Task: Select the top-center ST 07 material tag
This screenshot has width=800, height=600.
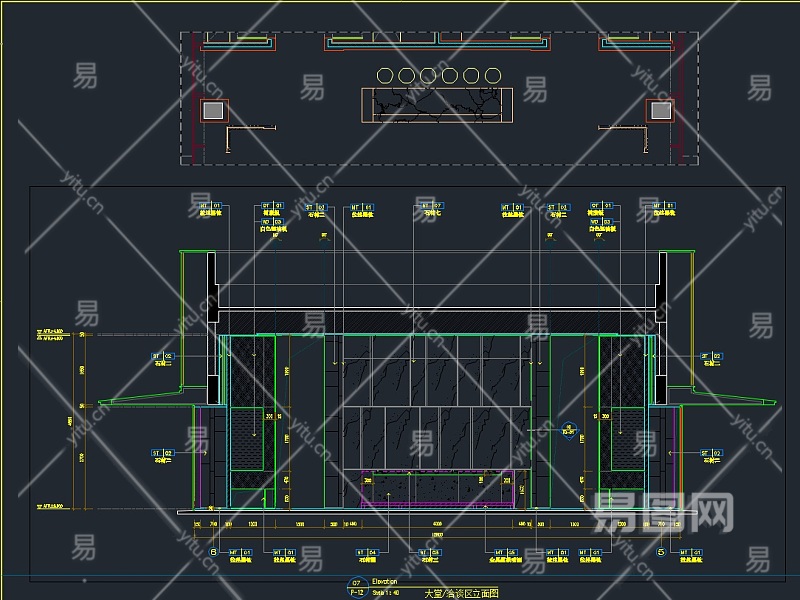Action: [x=428, y=204]
